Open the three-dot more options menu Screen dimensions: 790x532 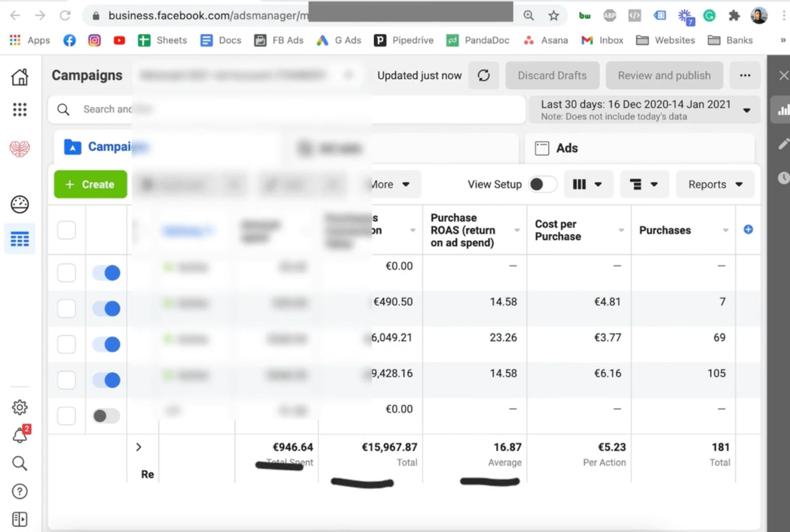[x=745, y=75]
